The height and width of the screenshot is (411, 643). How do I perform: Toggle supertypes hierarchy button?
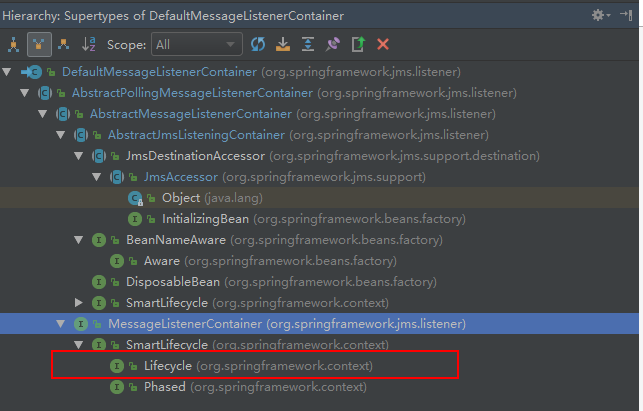[x=39, y=44]
